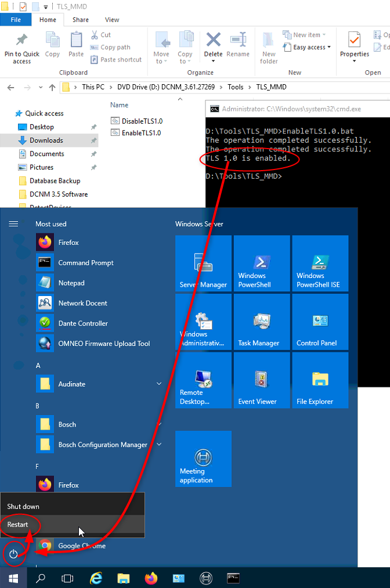390x588 pixels.
Task: Open Copy to dropdown
Action: pos(185,47)
